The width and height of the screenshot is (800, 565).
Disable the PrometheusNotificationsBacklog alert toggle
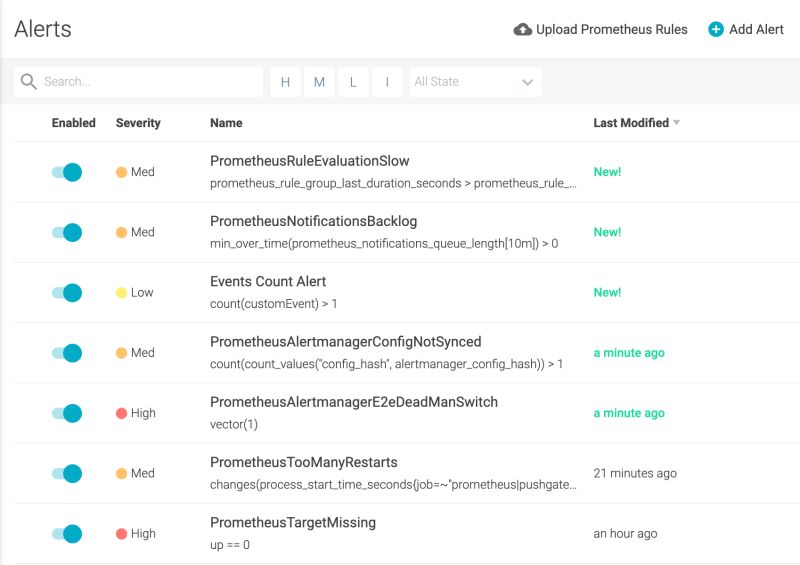pos(67,232)
